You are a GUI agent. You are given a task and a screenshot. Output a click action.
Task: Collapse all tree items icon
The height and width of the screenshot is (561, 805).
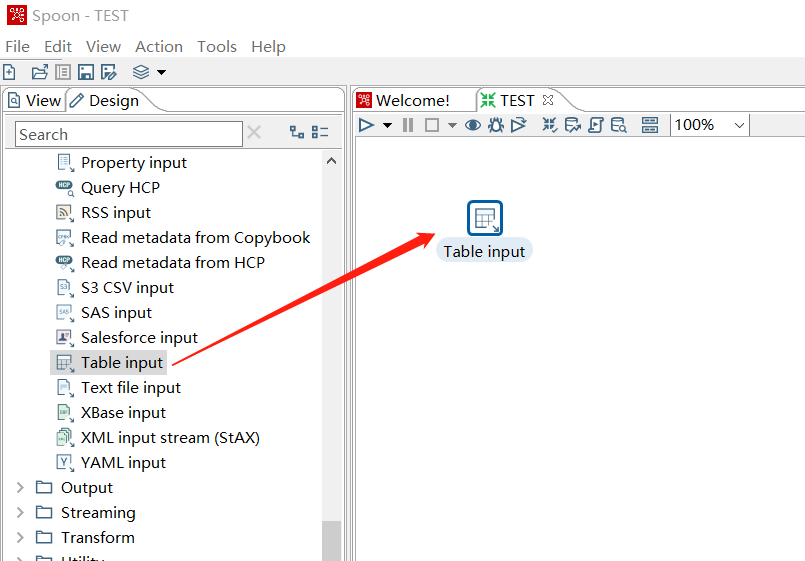point(320,132)
